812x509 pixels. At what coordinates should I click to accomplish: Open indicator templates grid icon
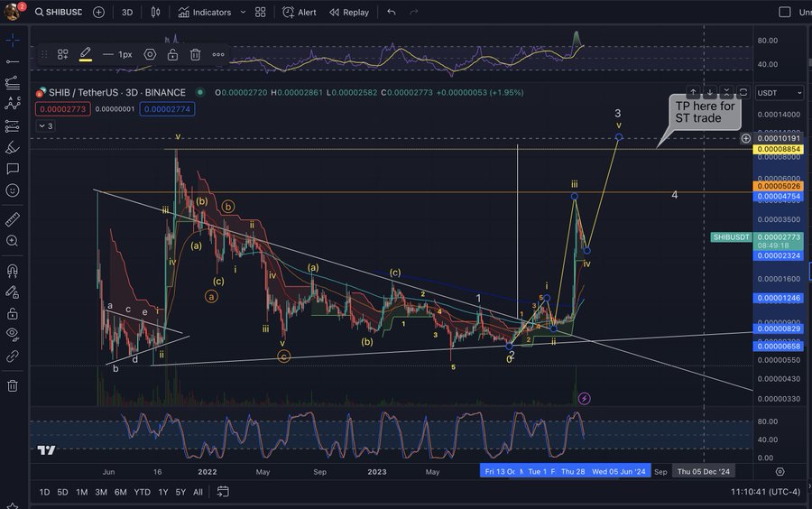click(261, 12)
